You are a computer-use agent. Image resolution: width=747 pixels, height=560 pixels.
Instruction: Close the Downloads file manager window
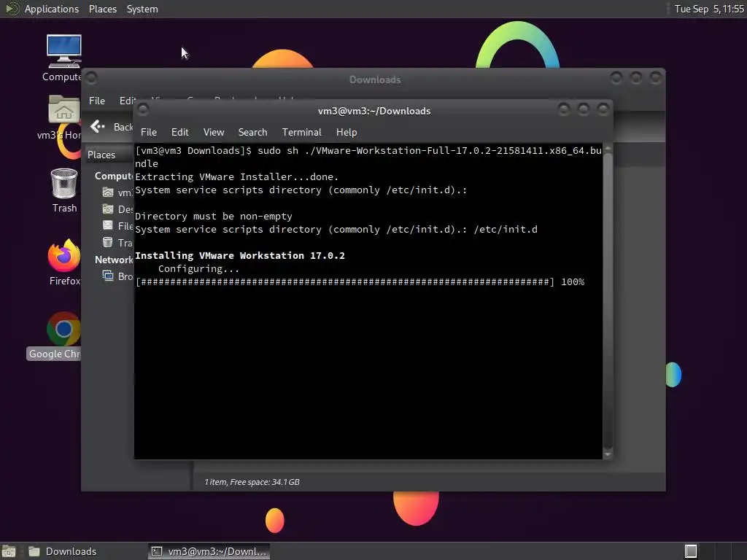pyautogui.click(x=656, y=77)
